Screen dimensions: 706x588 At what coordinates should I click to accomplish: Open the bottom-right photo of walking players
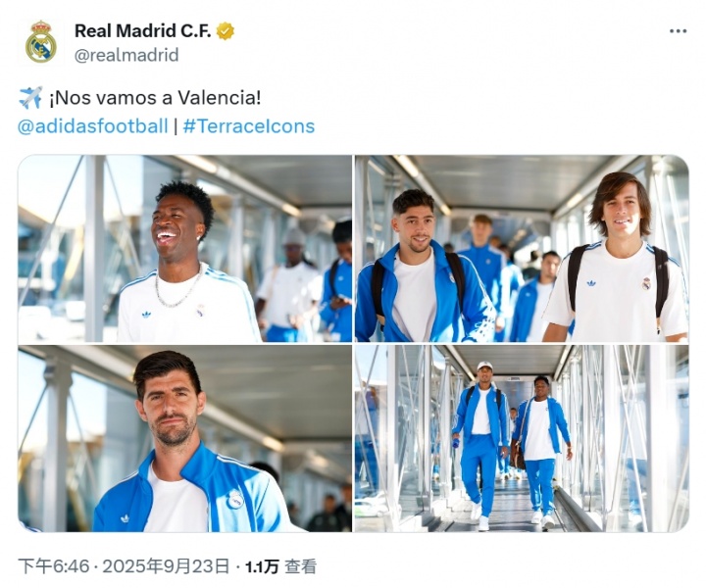522,439
